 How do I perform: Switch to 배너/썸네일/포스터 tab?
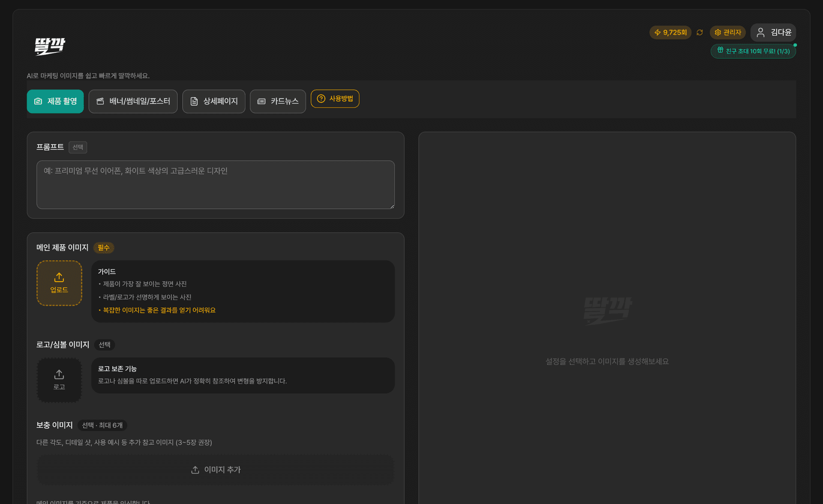click(x=133, y=102)
